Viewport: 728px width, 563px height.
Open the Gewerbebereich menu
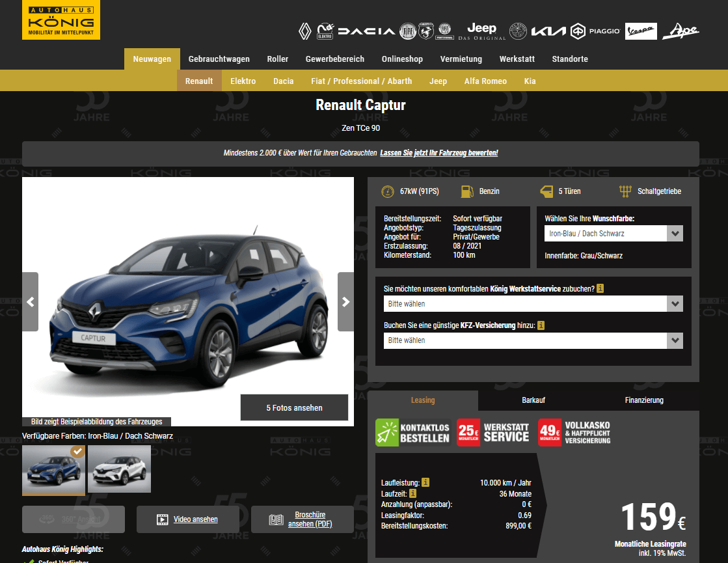point(335,59)
